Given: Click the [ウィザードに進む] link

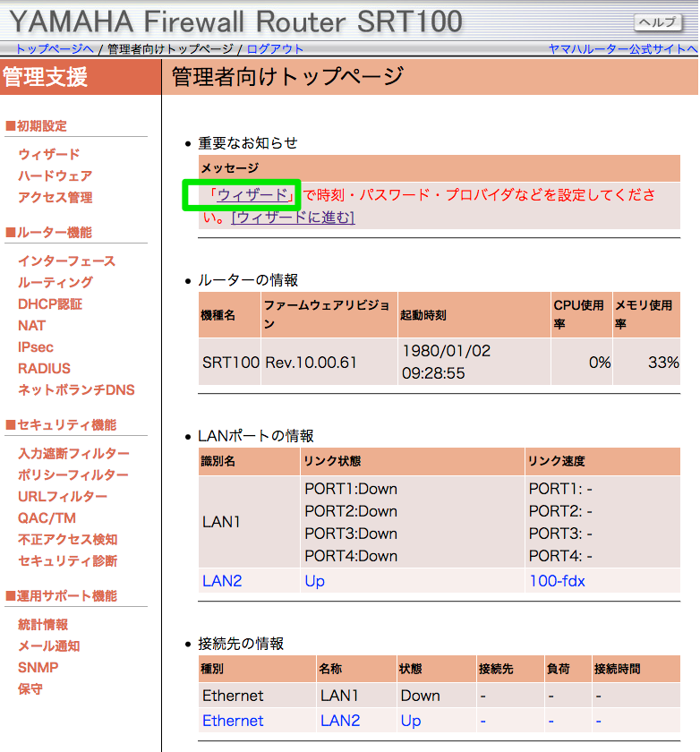Looking at the screenshot, I should (293, 218).
